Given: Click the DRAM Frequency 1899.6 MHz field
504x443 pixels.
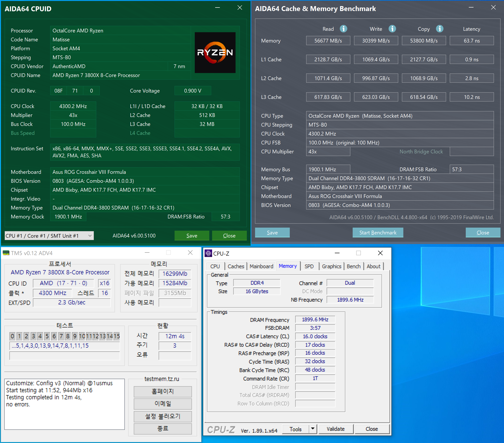Looking at the screenshot, I should pos(315,320).
